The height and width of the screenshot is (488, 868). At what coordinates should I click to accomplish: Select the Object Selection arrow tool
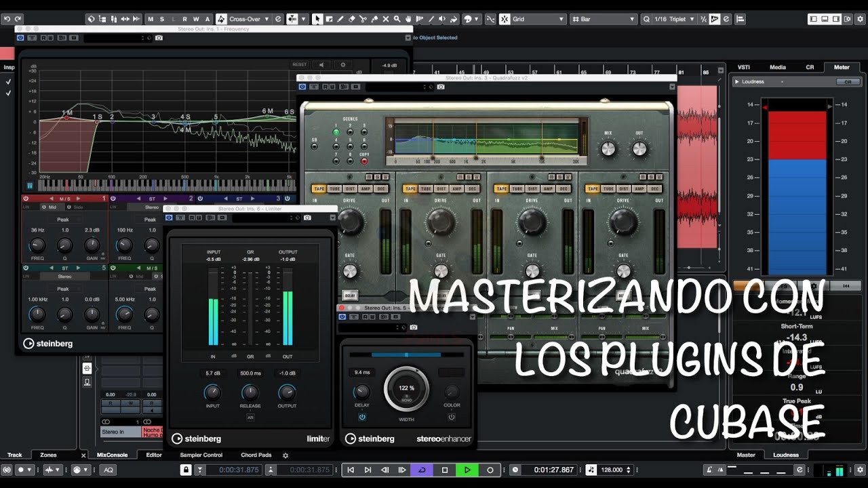point(317,19)
